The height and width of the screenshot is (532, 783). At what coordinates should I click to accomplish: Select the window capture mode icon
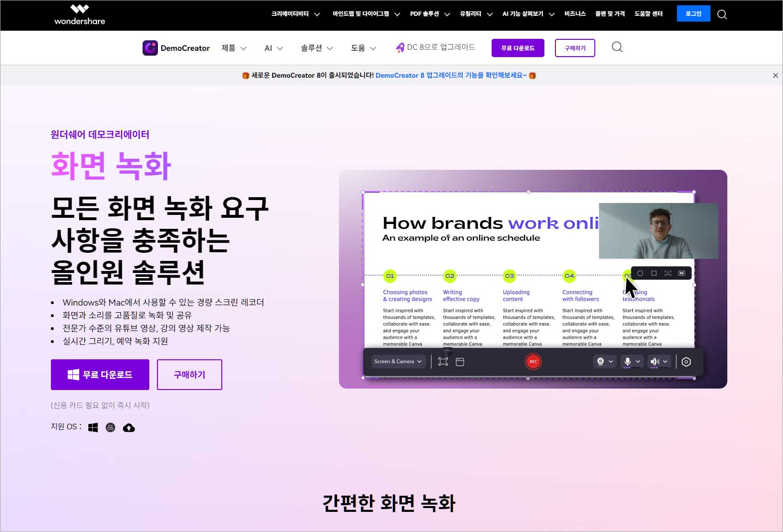point(459,361)
